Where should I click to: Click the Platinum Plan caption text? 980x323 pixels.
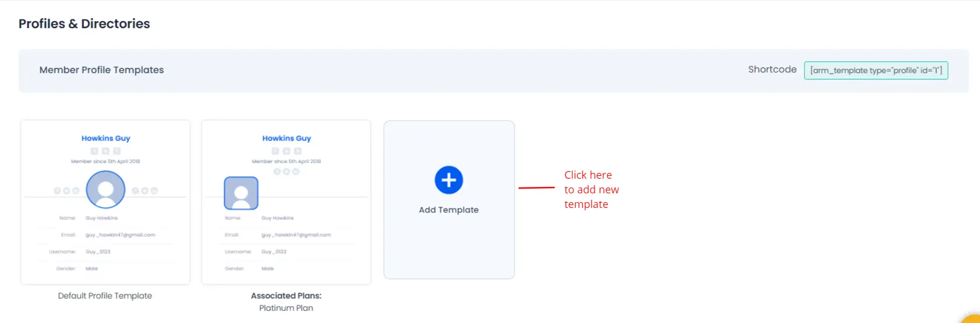(x=286, y=308)
